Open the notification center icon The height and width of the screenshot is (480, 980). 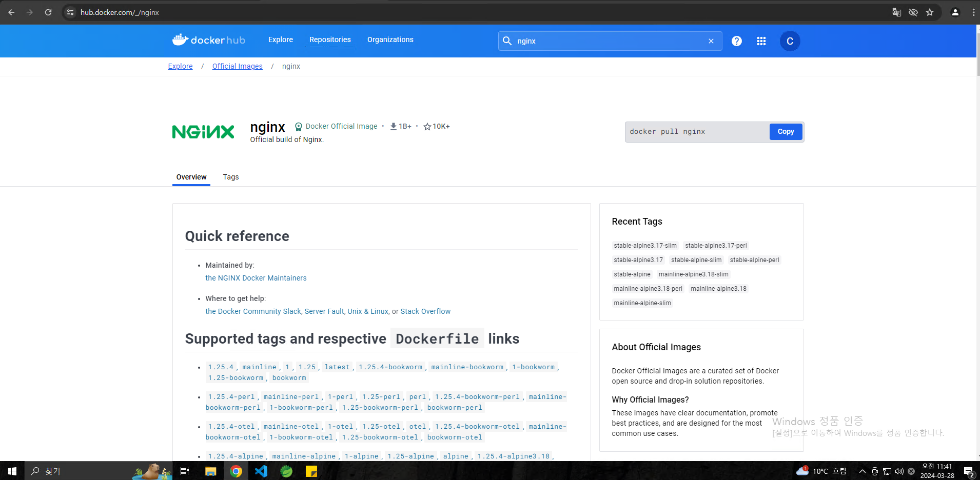pyautogui.click(x=969, y=471)
